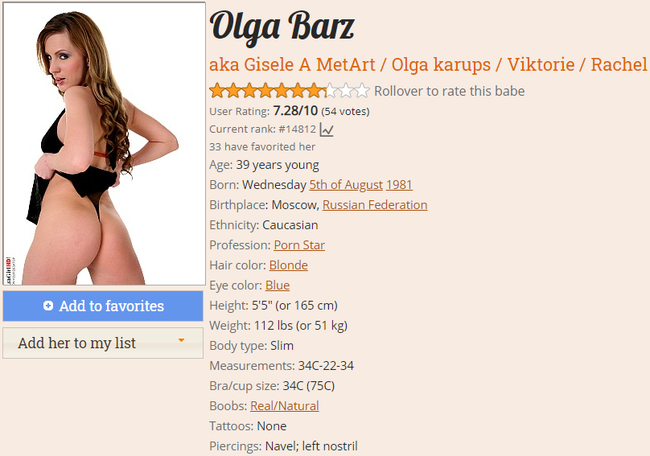Click the Real/Natural link
The image size is (650, 456).
[x=284, y=406]
